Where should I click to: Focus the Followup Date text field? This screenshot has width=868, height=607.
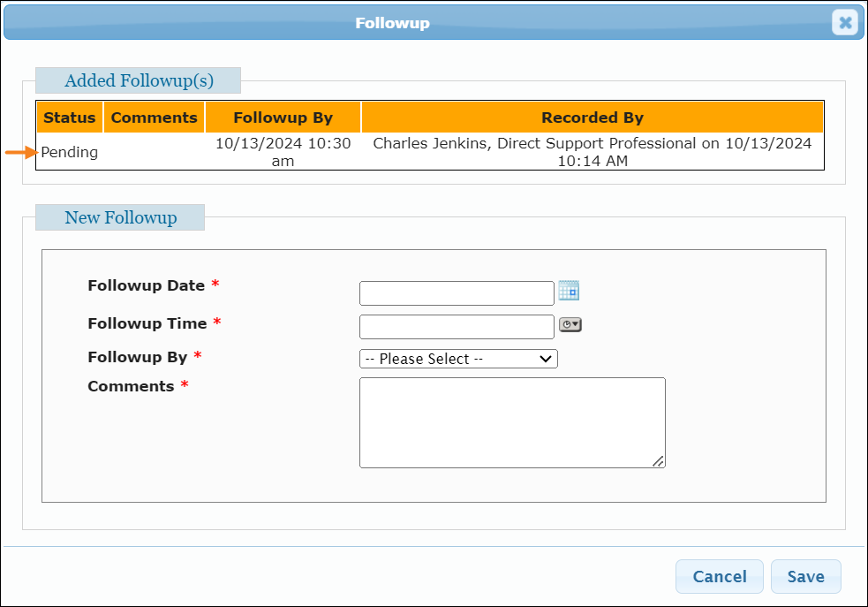[456, 292]
